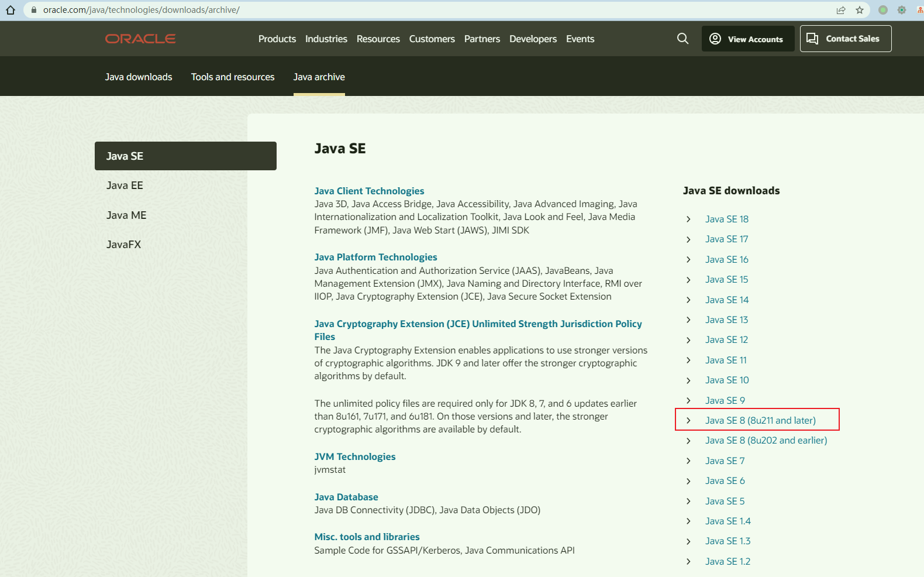Open the Java SE 1.2 download link

[728, 561]
